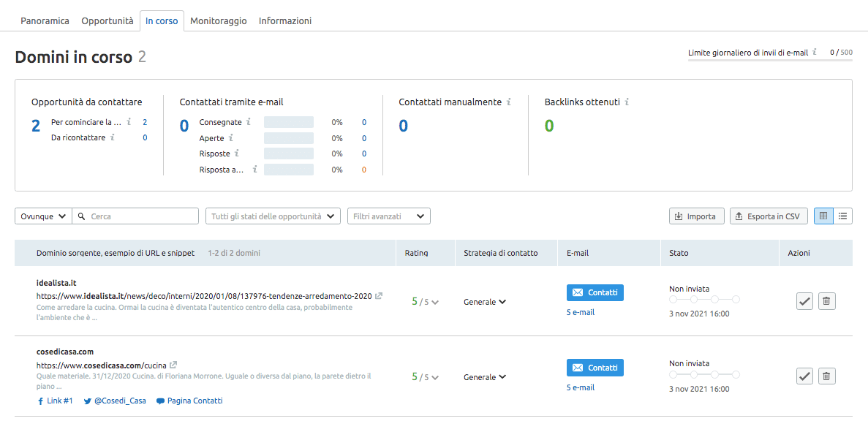
Task: Switch to the Monitoraggio tab
Action: click(218, 21)
